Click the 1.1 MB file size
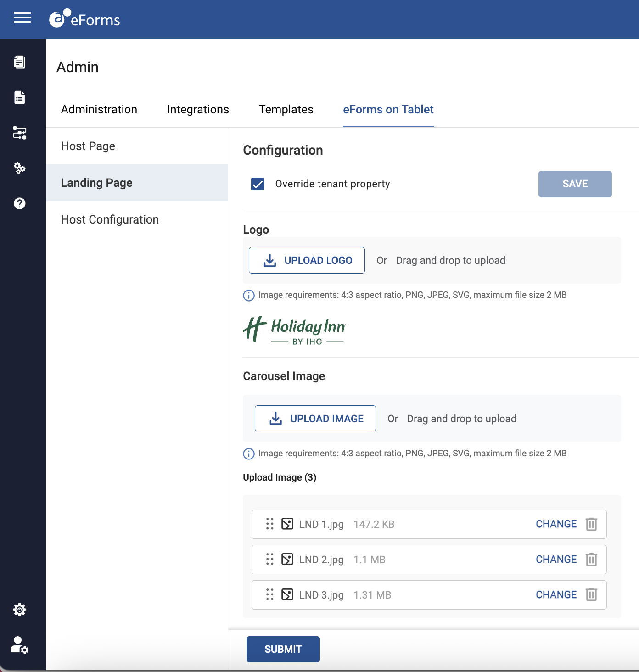 370,560
